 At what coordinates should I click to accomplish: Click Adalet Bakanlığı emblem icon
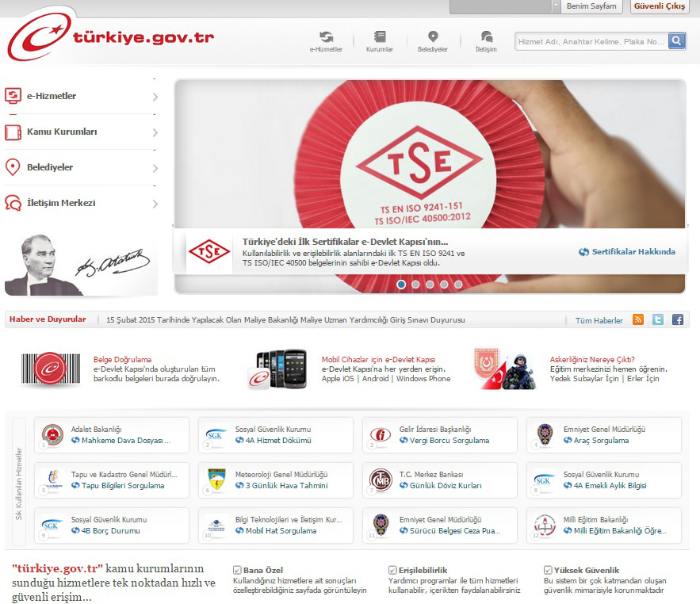52,435
